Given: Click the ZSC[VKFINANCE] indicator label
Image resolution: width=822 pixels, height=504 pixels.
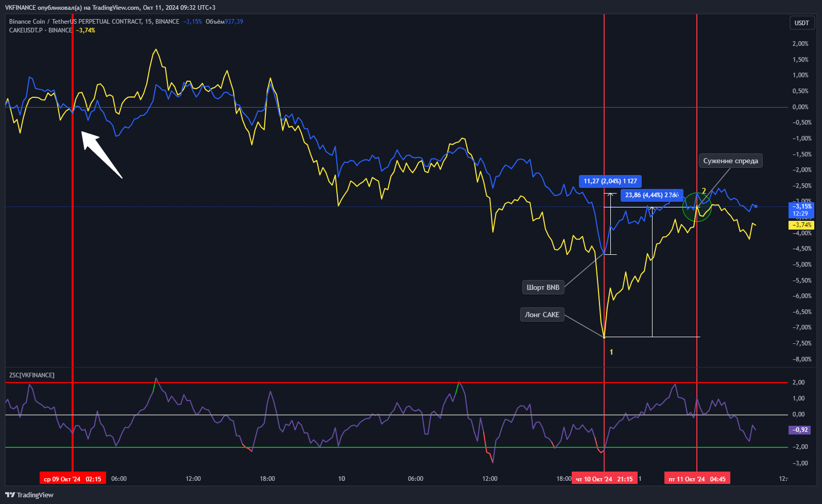Looking at the screenshot, I should click(x=31, y=375).
